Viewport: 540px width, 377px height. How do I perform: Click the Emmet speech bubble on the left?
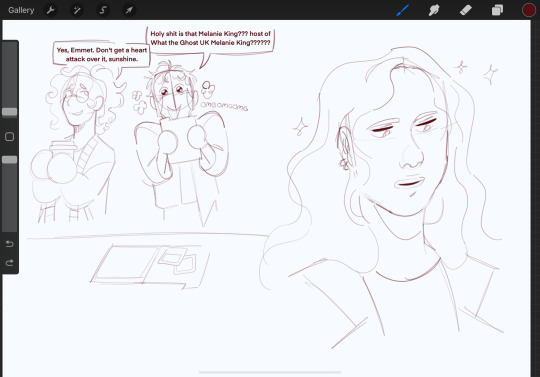[102, 54]
